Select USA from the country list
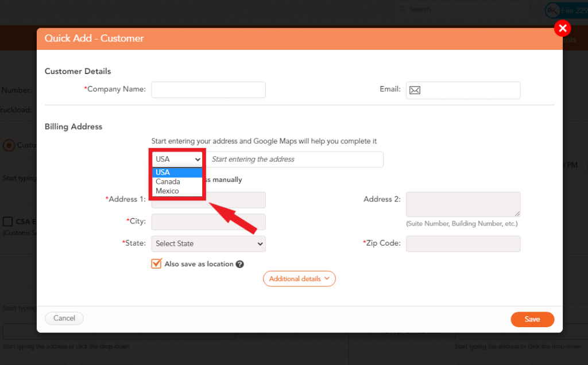Viewport: 588px width, 365px height. (177, 172)
